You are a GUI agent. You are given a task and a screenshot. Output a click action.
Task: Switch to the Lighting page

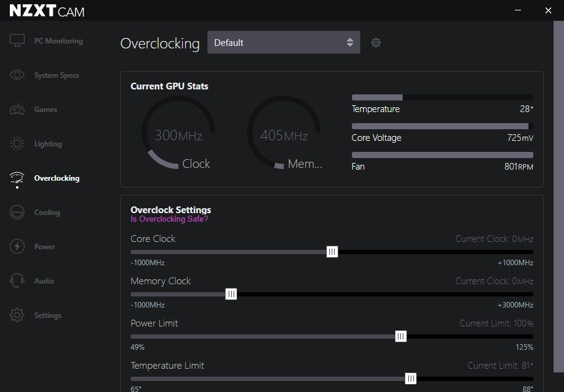(x=48, y=144)
